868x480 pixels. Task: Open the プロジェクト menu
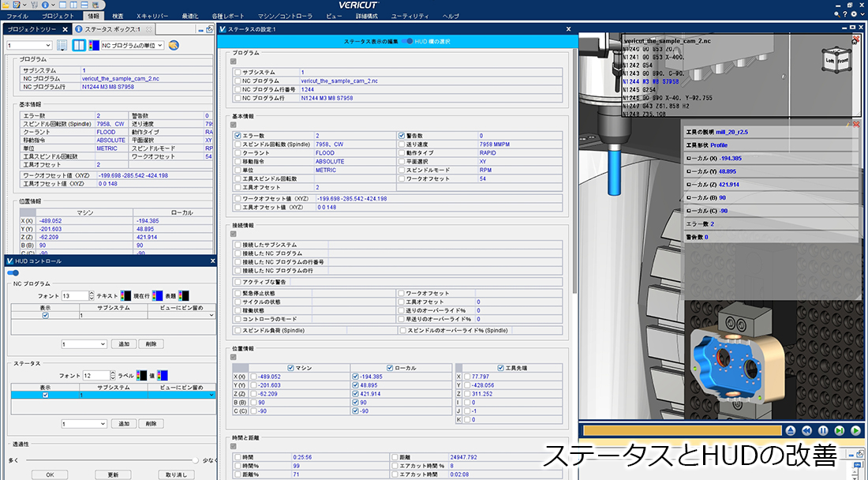coord(58,17)
